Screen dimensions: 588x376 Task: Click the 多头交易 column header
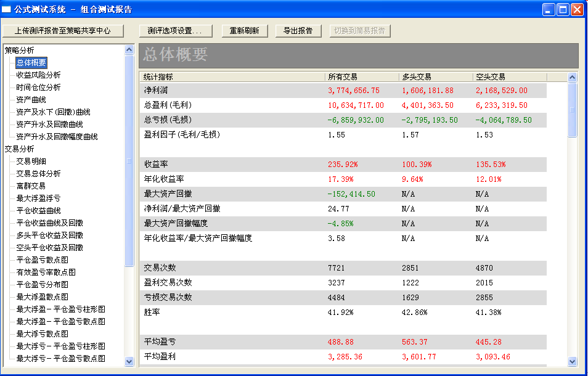(x=436, y=77)
